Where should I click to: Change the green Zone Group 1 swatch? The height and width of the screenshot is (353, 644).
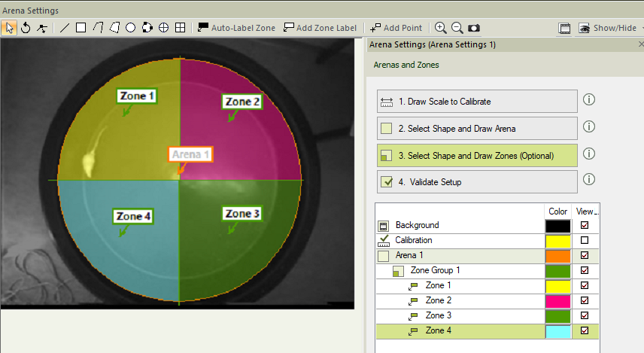click(558, 271)
